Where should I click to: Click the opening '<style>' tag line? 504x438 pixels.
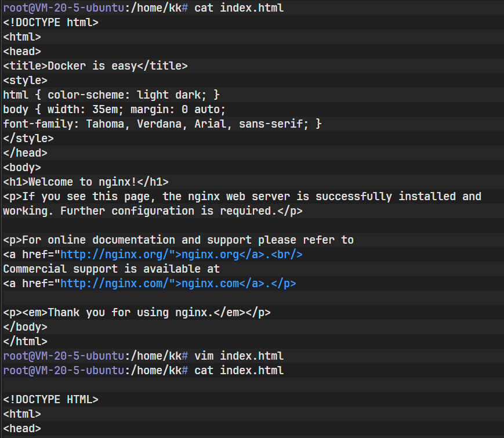[x=26, y=81]
